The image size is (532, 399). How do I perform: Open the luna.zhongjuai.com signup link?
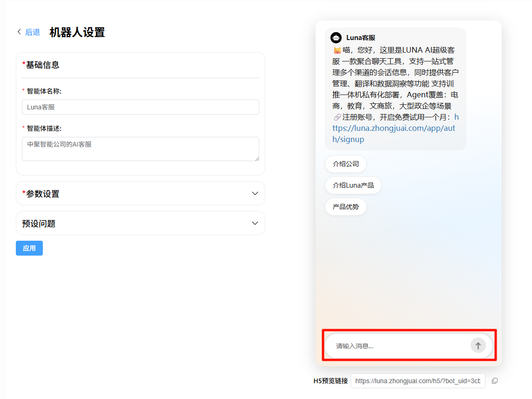(x=394, y=128)
